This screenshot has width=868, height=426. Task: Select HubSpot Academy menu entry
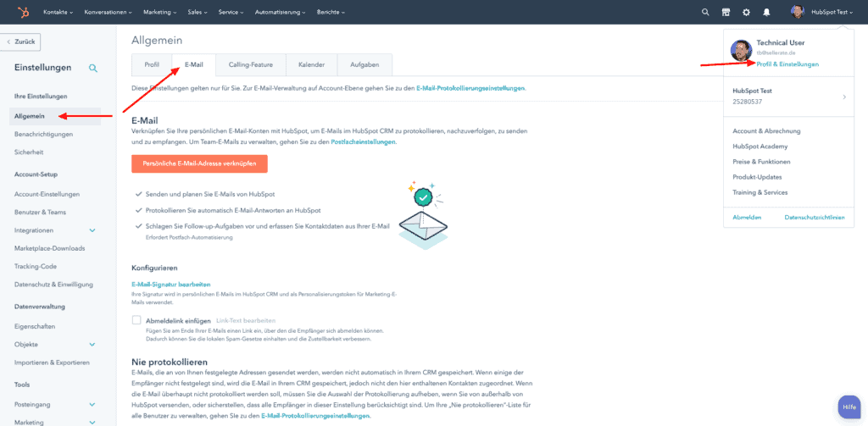click(760, 147)
